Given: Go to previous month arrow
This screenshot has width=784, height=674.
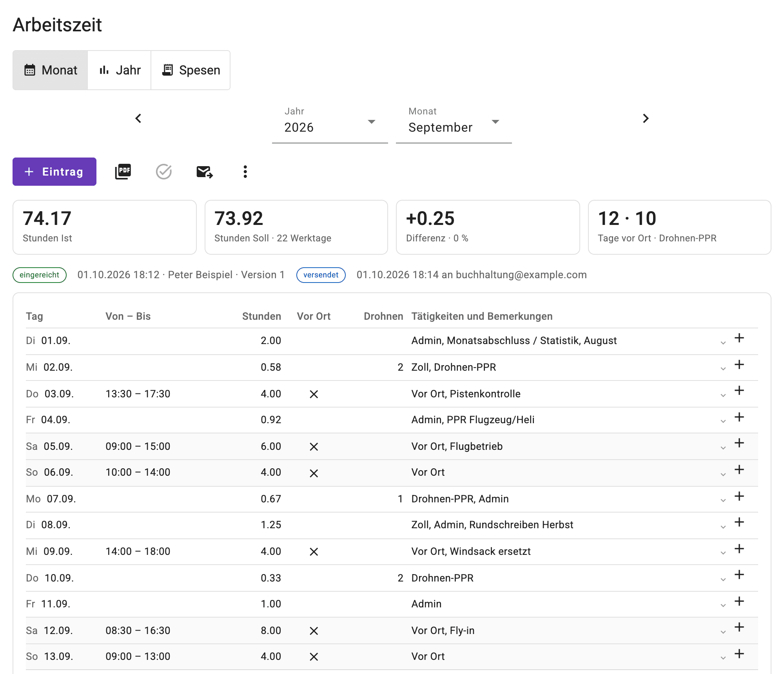Looking at the screenshot, I should (x=138, y=118).
